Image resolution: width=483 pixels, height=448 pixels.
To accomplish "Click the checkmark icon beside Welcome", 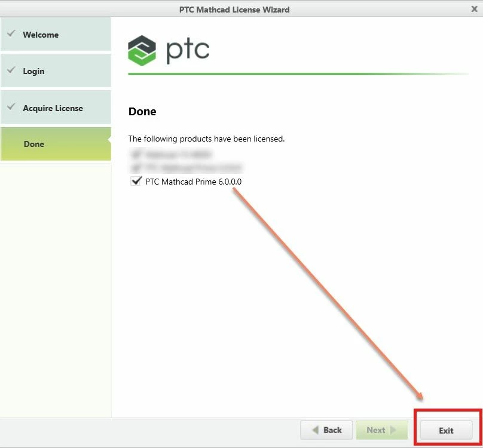I will point(11,33).
